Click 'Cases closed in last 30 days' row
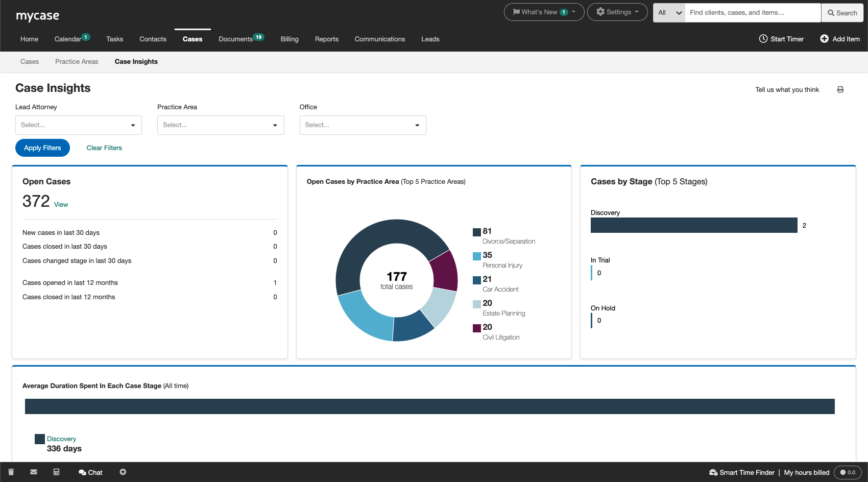The height and width of the screenshot is (482, 868). (150, 247)
